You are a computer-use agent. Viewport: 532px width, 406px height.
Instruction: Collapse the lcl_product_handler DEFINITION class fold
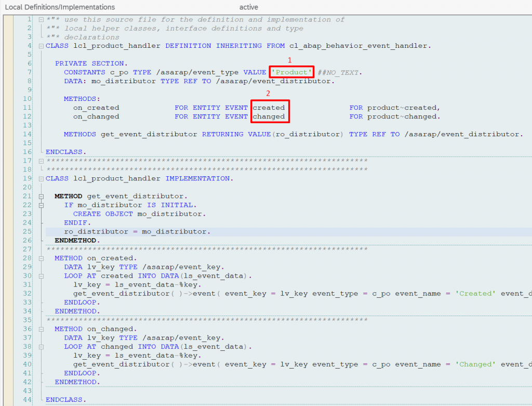point(41,46)
